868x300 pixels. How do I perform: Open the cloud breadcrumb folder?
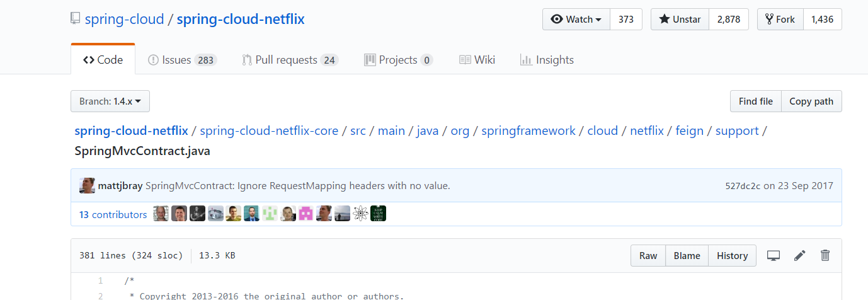(603, 131)
